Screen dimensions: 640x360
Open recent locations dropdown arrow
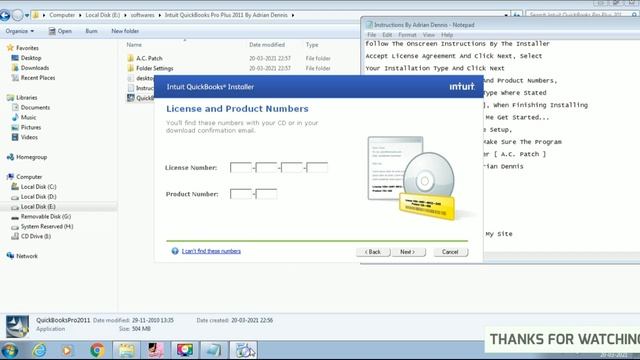click(x=27, y=16)
